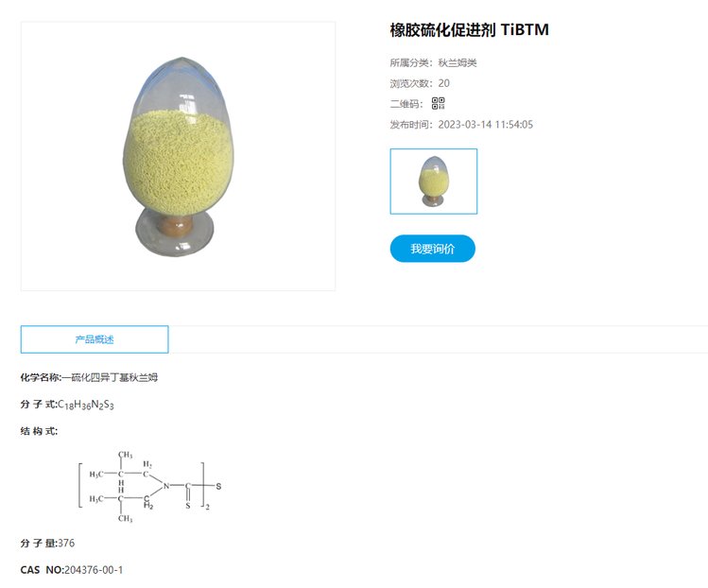The image size is (708, 588).
Task: Open the 秋兰姆类 category link
Action: pyautogui.click(x=458, y=62)
